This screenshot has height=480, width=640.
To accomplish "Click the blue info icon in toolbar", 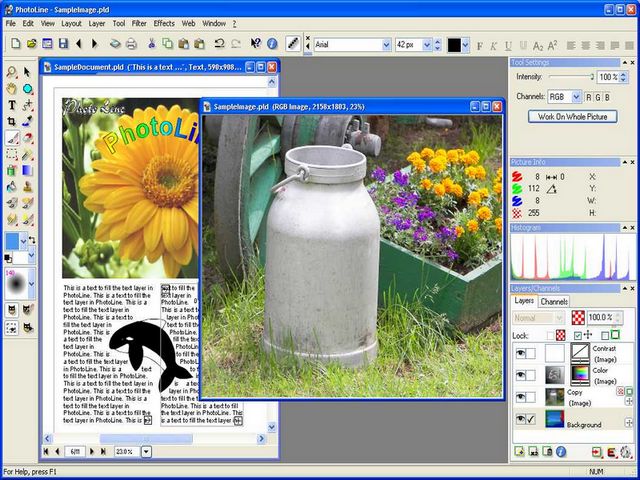I will (272, 44).
